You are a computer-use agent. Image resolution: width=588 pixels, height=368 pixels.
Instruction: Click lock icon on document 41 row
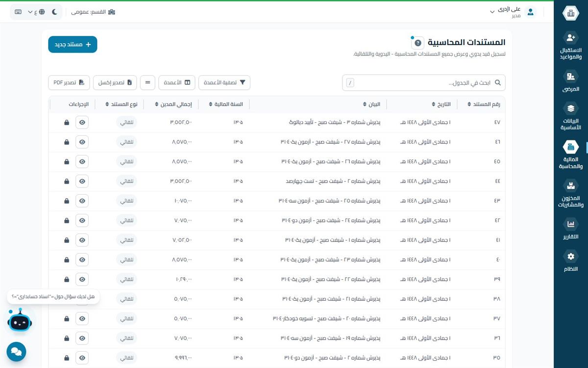pyautogui.click(x=67, y=240)
